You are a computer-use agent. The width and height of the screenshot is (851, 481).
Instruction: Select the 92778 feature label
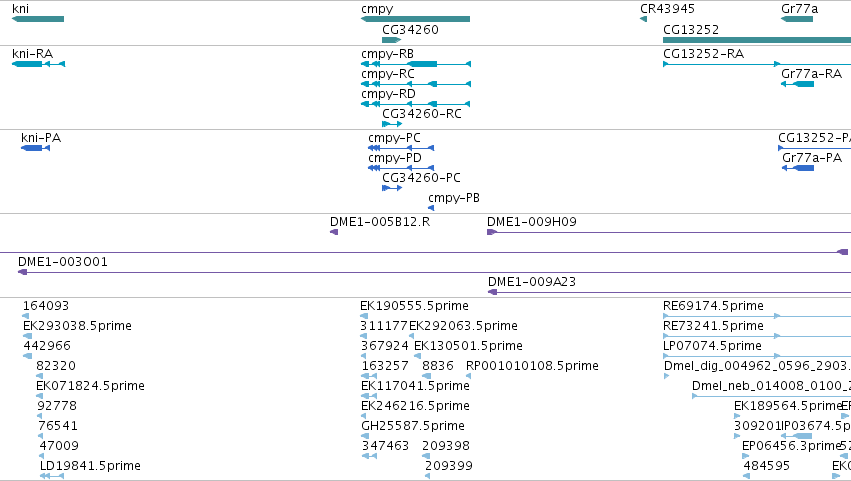57,406
